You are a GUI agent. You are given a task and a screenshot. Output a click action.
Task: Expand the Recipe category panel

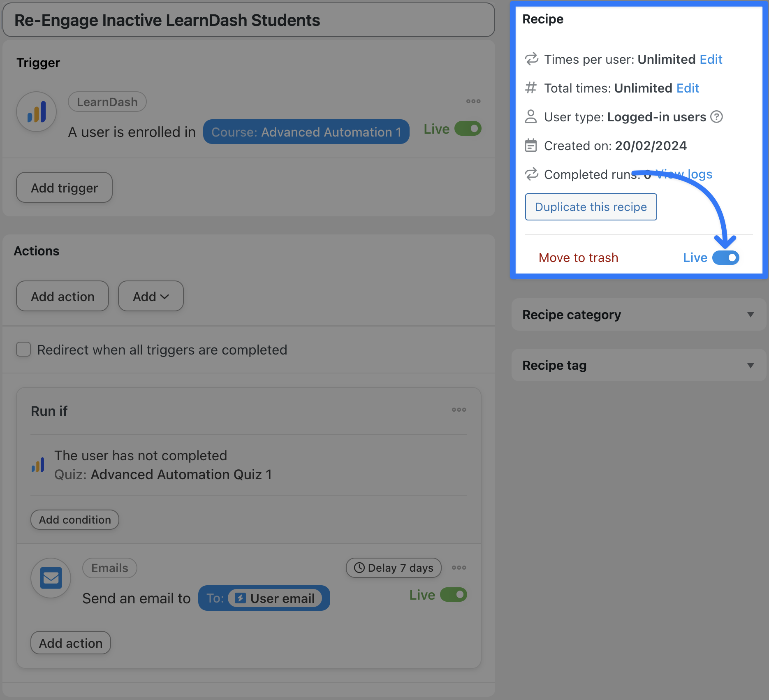pyautogui.click(x=751, y=315)
